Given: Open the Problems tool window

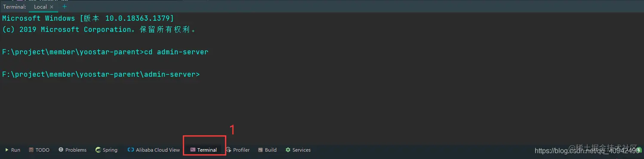Looking at the screenshot, I should [72, 150].
